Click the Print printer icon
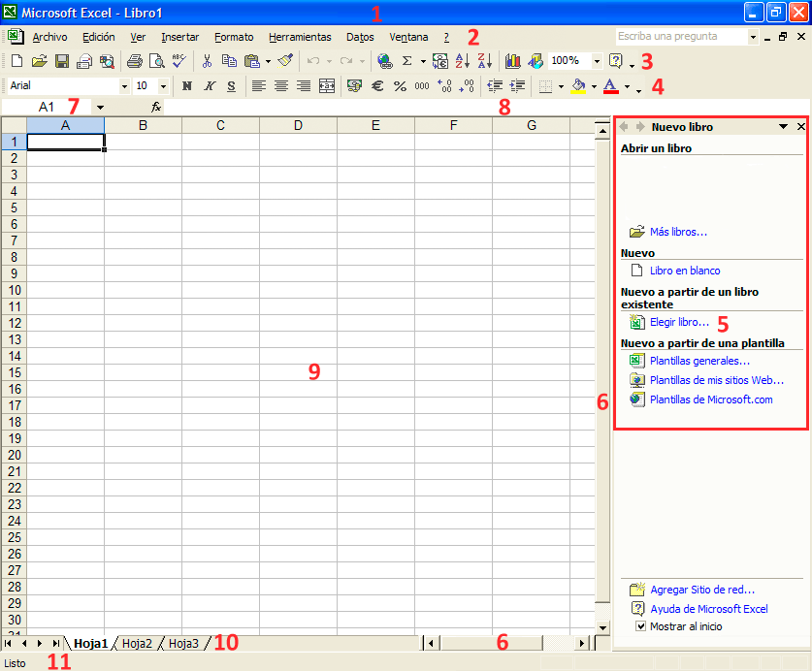 coord(135,61)
